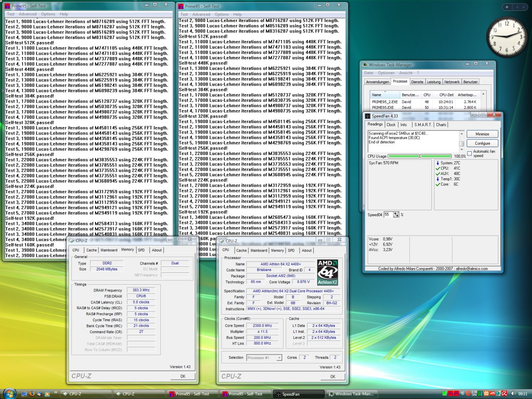Click blue down arrow beside System temperature
Image resolution: width=532 pixels, height=399 pixels.
tap(438, 163)
